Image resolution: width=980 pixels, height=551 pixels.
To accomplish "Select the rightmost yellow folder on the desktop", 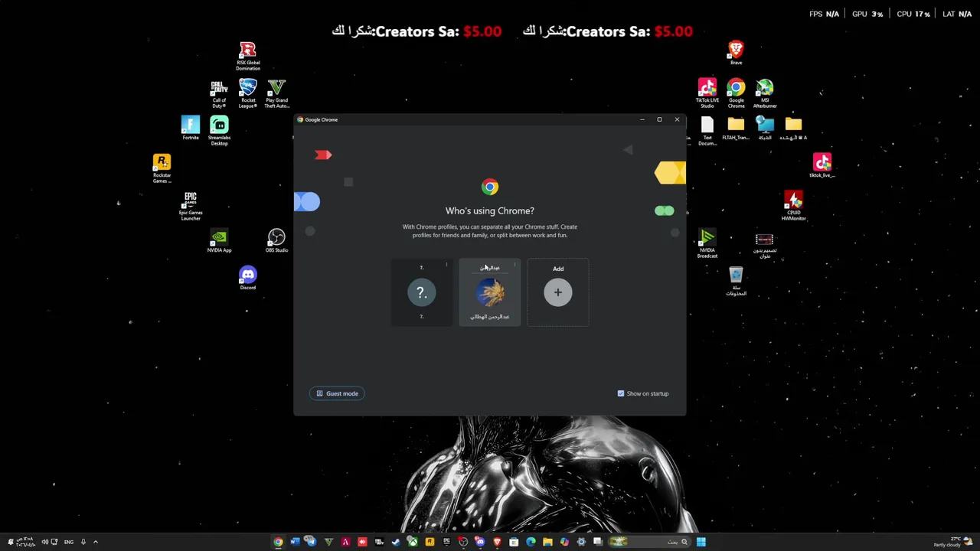I will pos(793,129).
